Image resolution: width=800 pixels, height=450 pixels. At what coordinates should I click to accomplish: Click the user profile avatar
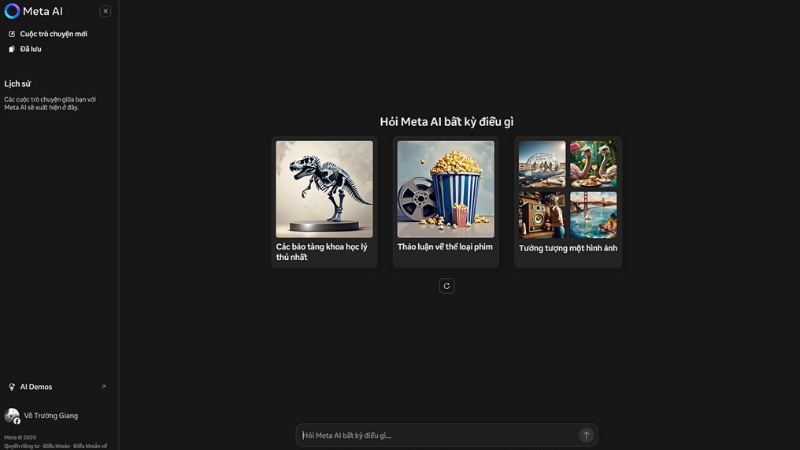click(x=12, y=416)
